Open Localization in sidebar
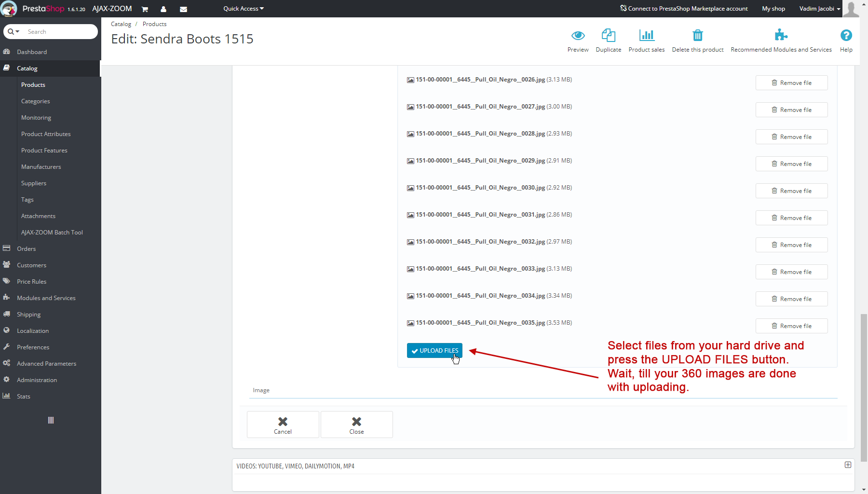868x494 pixels. (51, 330)
